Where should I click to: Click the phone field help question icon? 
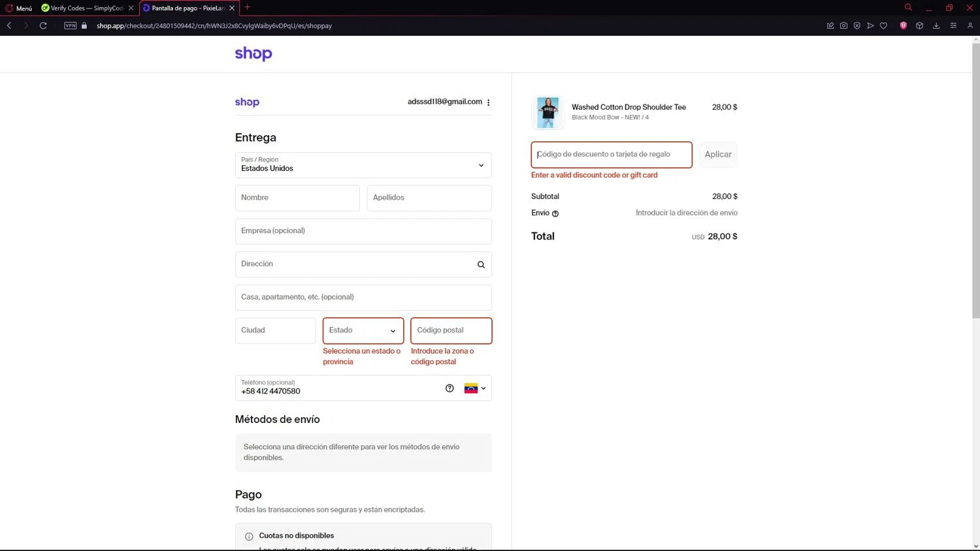click(449, 388)
